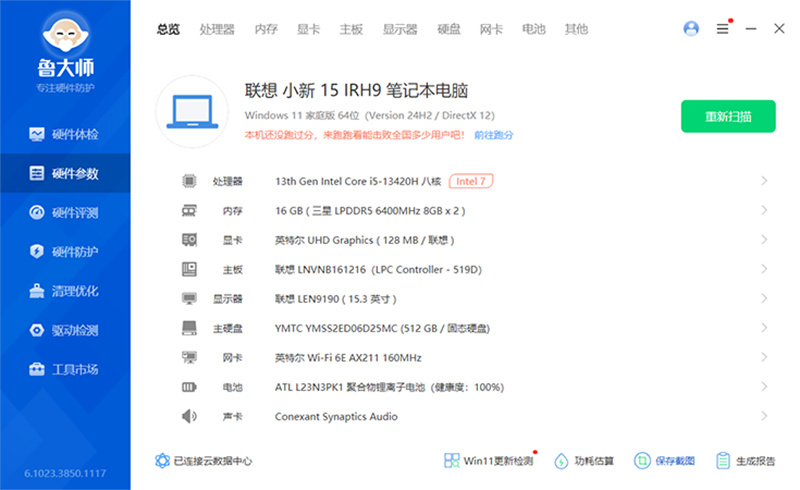Open 清理优化 sidebar section
Image resolution: width=800 pixels, height=490 pixels.
tap(65, 291)
